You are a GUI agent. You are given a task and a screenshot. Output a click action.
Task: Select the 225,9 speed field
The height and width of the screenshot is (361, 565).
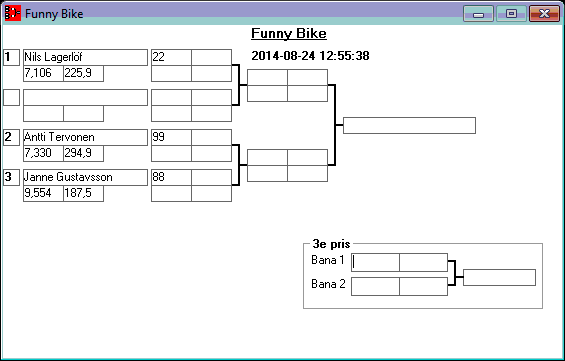click(84, 73)
